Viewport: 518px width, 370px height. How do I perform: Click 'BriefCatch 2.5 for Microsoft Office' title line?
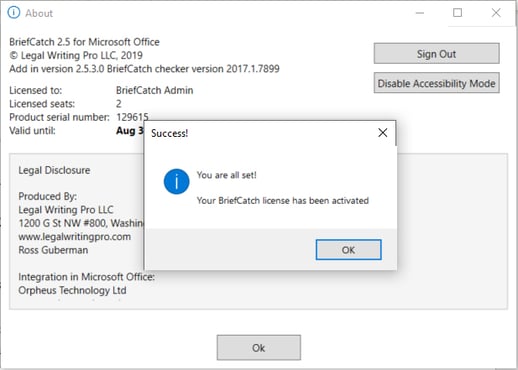coord(84,42)
